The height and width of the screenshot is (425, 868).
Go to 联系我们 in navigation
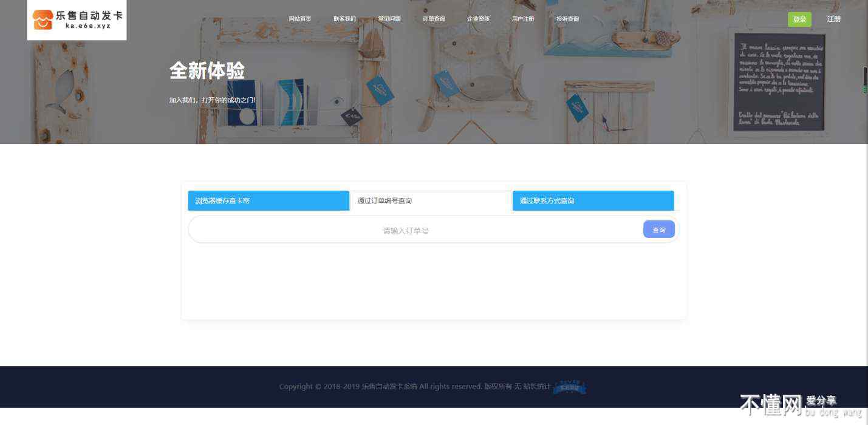(x=344, y=19)
